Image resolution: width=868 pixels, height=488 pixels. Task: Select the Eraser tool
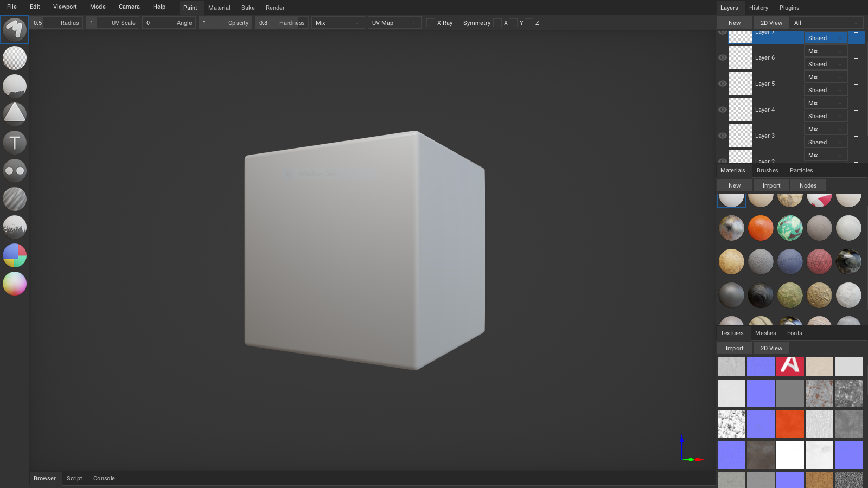15,58
